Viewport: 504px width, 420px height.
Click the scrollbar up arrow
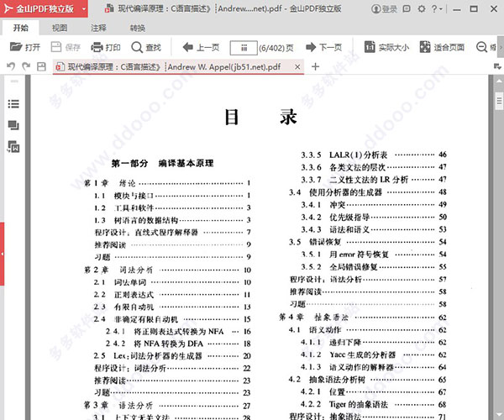pos(499,81)
